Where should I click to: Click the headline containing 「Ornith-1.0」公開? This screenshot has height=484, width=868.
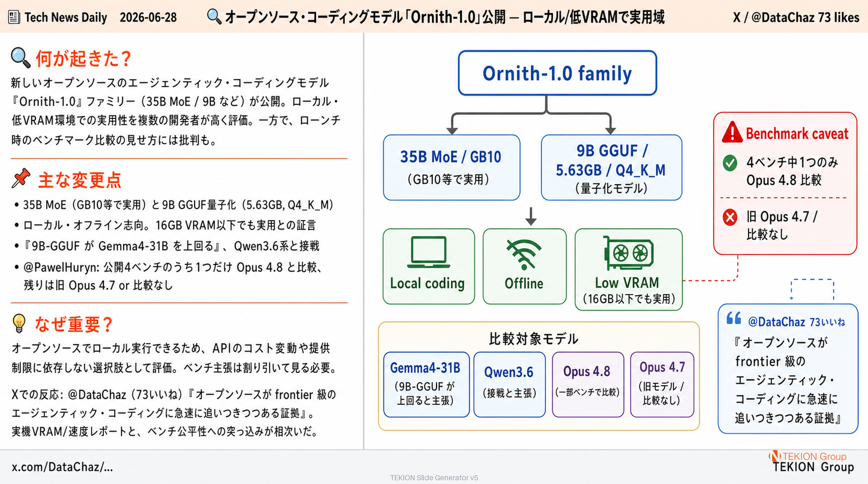point(444,17)
